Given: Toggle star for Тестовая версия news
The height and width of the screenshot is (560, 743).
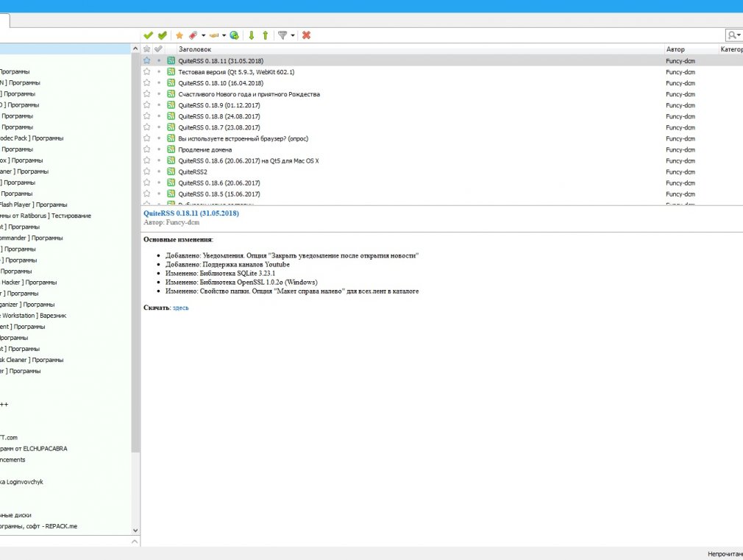Looking at the screenshot, I should click(x=147, y=71).
